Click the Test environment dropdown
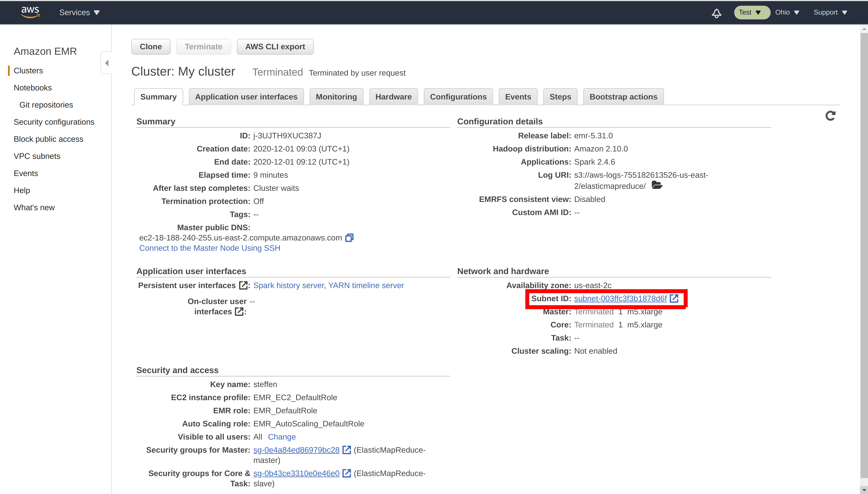Viewport: 868px width, 494px height. point(749,12)
